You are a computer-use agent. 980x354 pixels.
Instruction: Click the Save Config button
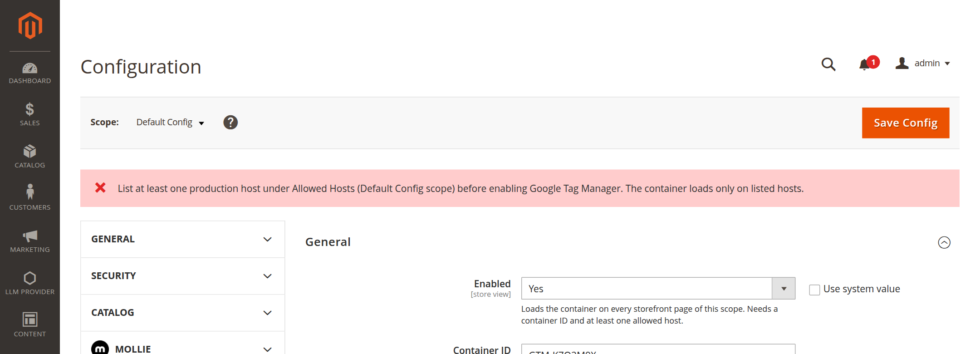pyautogui.click(x=906, y=123)
